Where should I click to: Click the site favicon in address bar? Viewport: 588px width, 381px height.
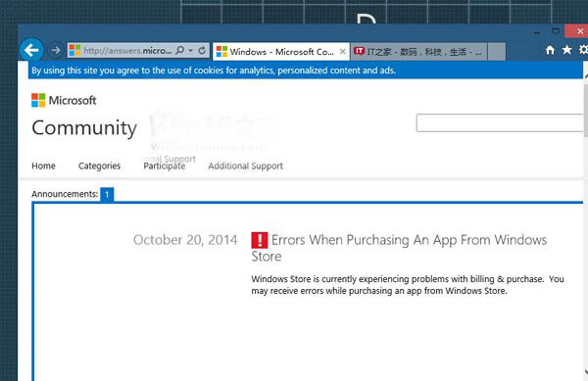pos(74,50)
